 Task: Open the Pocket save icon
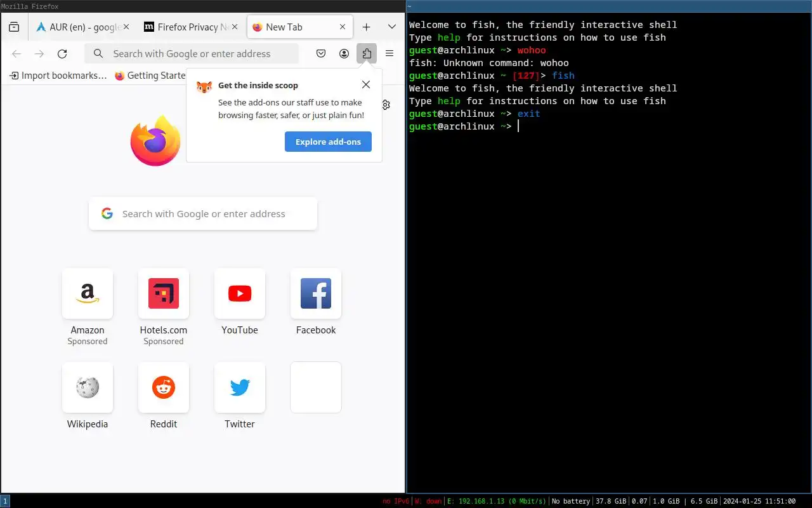[x=321, y=54]
